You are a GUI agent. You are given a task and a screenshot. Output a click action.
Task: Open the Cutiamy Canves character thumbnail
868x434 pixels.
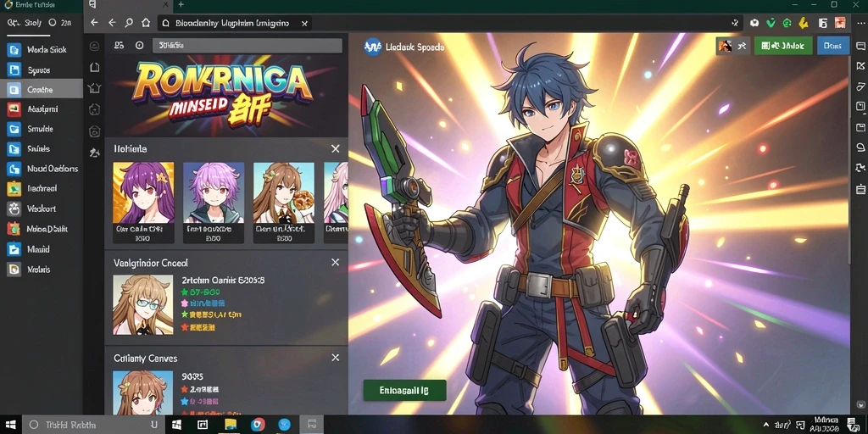[142, 392]
